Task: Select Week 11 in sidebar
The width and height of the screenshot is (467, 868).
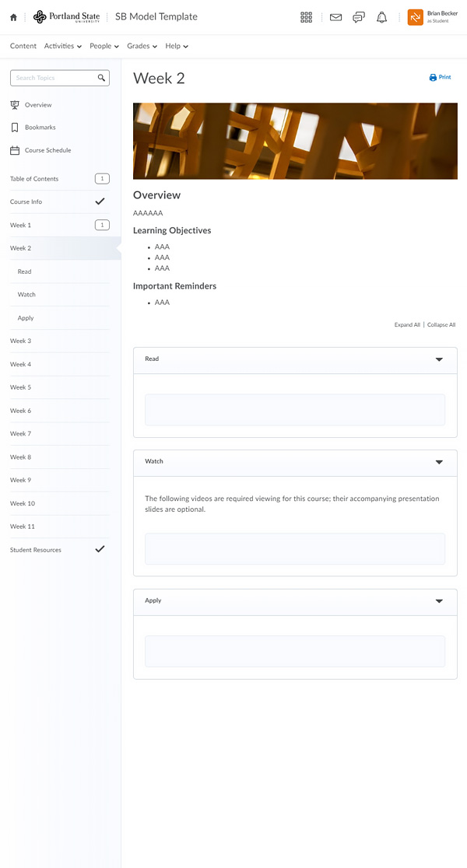Action: coord(60,527)
